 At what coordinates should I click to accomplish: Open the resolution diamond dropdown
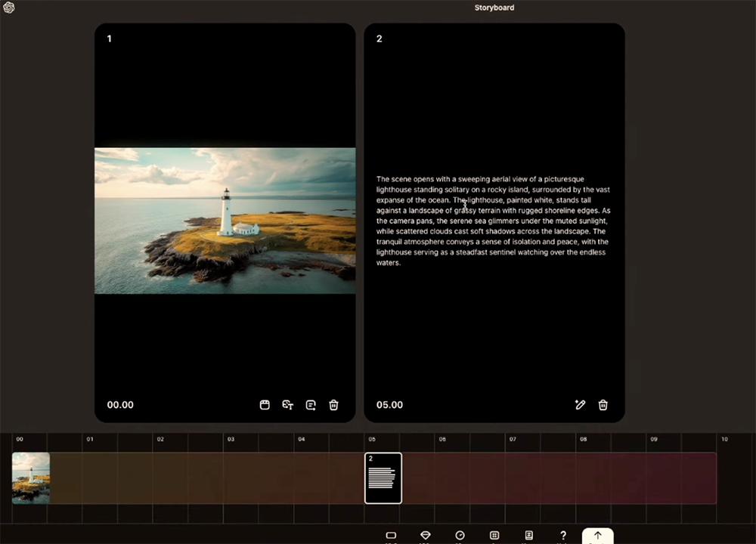tap(426, 535)
